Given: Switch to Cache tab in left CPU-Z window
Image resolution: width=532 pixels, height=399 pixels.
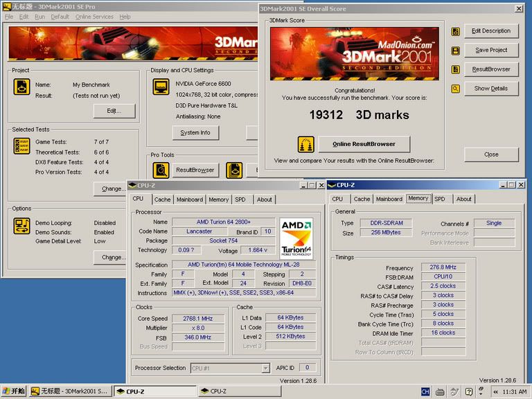Looking at the screenshot, I should click(162, 199).
